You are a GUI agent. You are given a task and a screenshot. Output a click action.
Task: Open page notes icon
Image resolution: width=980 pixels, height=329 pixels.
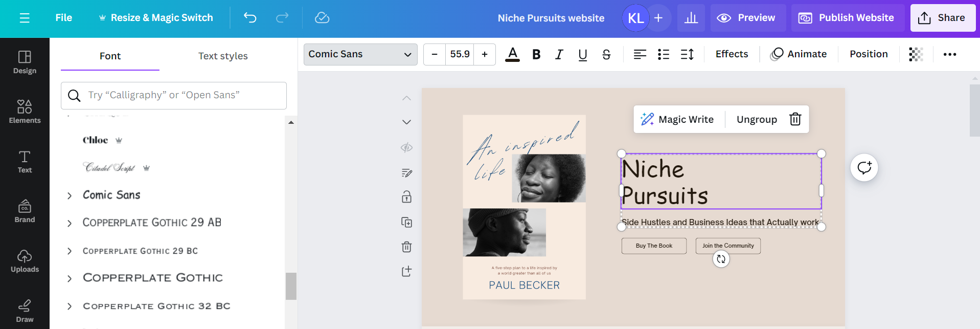coord(406,173)
